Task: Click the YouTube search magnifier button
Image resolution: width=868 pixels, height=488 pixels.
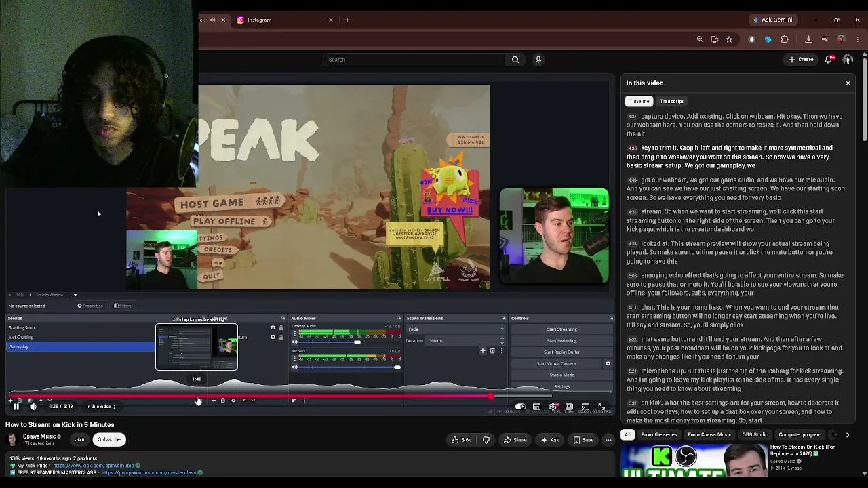Action: tap(515, 60)
